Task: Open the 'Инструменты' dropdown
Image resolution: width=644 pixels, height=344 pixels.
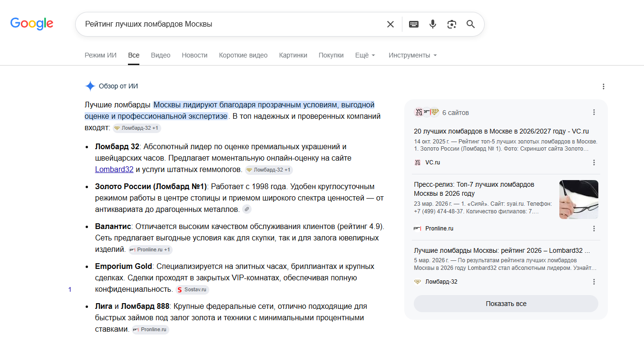Action: tap(413, 55)
